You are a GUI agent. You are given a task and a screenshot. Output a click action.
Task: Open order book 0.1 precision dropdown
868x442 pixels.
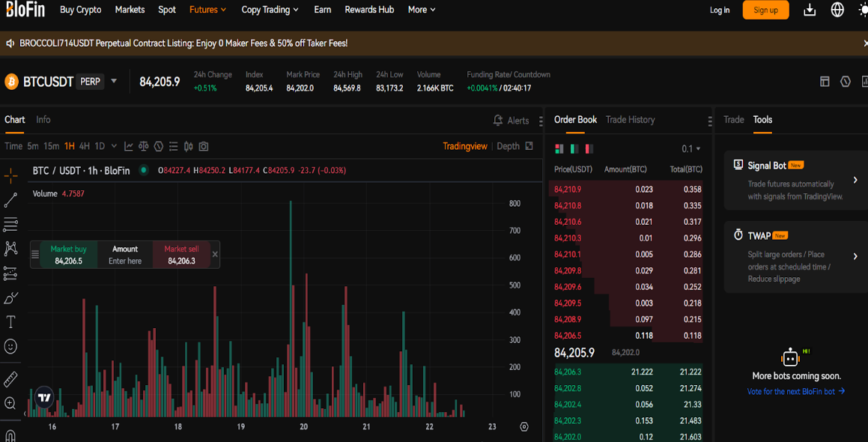click(x=691, y=148)
